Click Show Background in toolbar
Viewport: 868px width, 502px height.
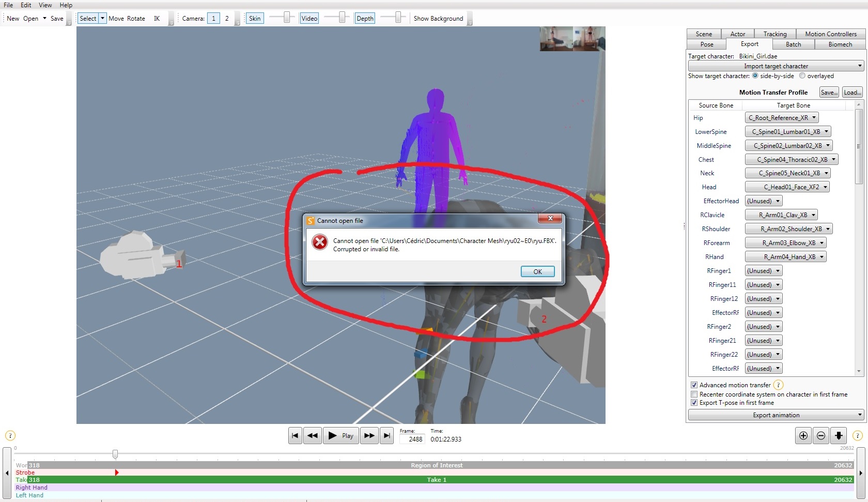pos(438,19)
